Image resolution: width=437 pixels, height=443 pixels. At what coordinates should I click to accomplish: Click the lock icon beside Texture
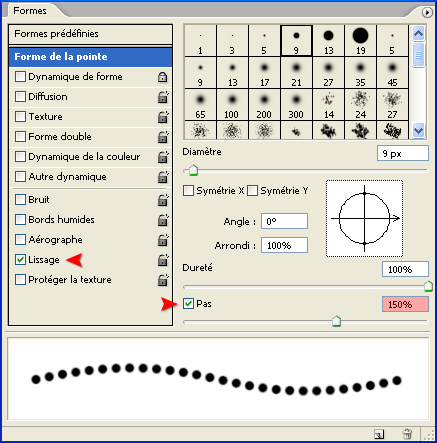163,117
